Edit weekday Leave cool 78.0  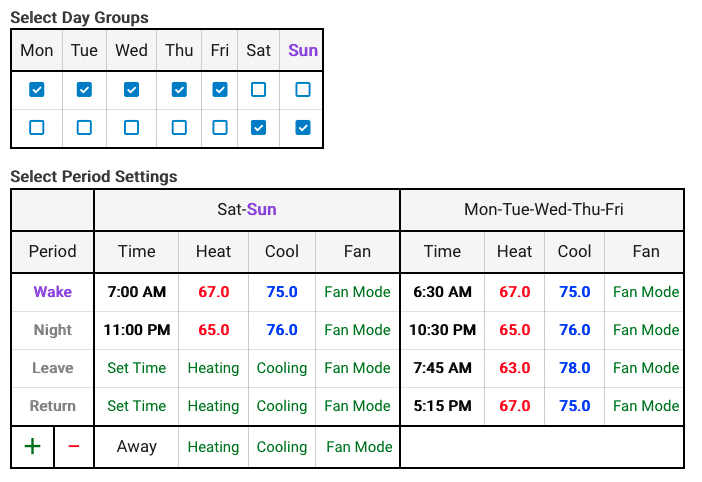(x=574, y=368)
